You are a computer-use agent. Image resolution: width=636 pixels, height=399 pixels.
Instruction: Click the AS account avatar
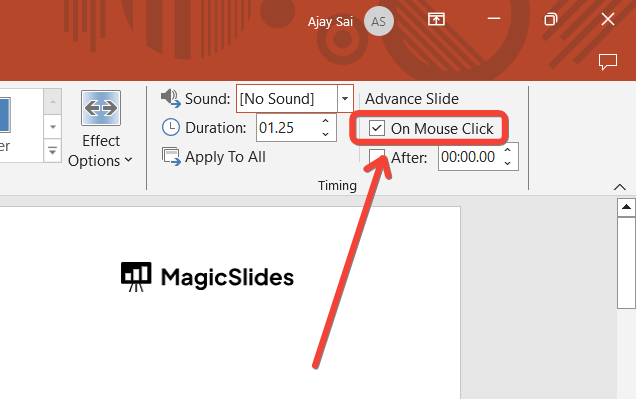point(378,21)
